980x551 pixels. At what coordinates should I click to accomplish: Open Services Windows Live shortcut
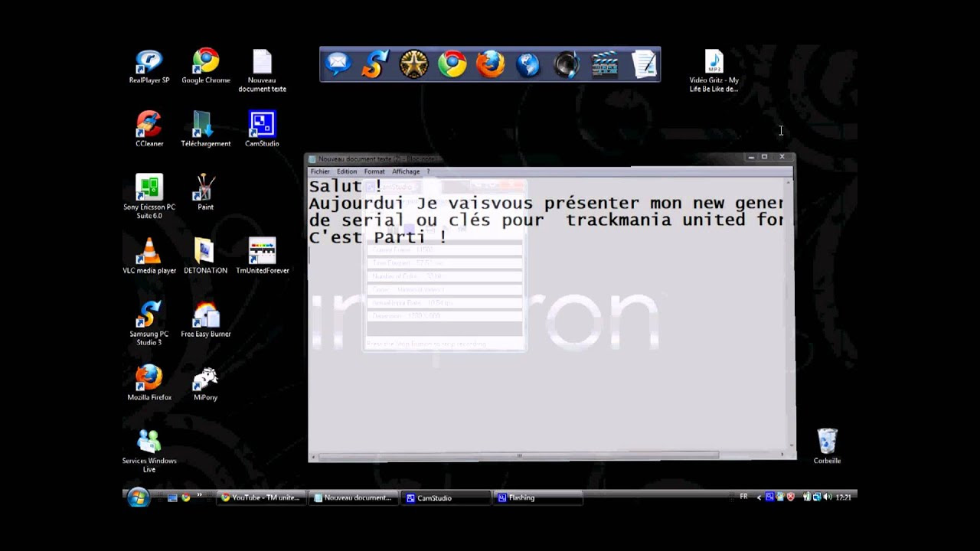click(149, 451)
